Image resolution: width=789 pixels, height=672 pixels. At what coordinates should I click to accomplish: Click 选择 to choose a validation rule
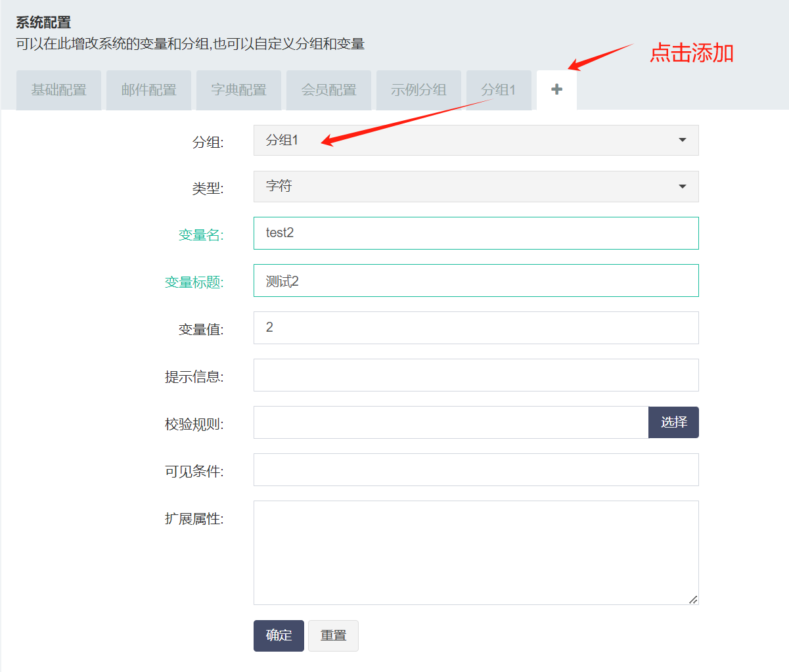[x=673, y=422]
